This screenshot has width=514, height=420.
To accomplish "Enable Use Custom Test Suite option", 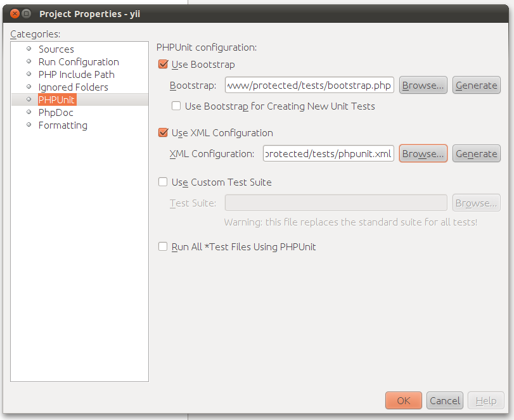I will pyautogui.click(x=164, y=182).
